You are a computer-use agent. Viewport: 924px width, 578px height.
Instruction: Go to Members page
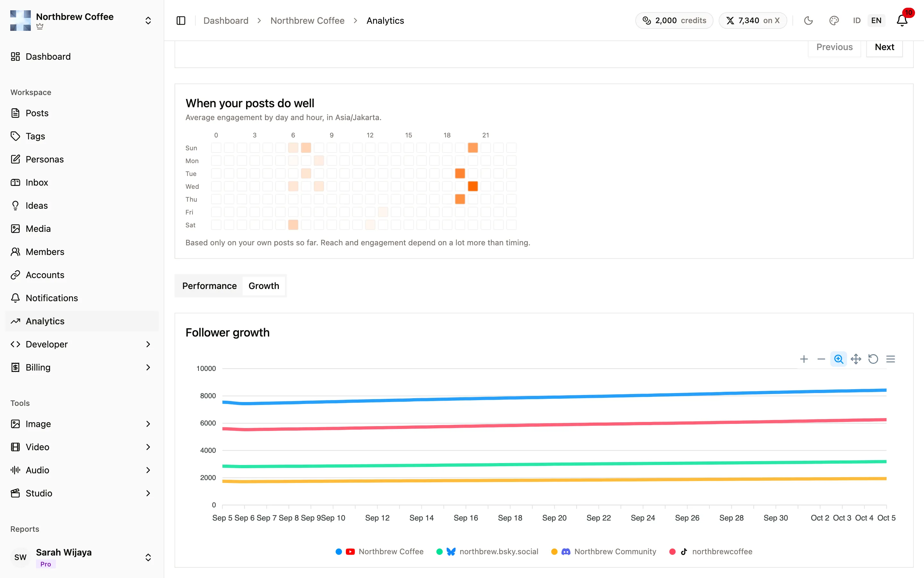82,252
